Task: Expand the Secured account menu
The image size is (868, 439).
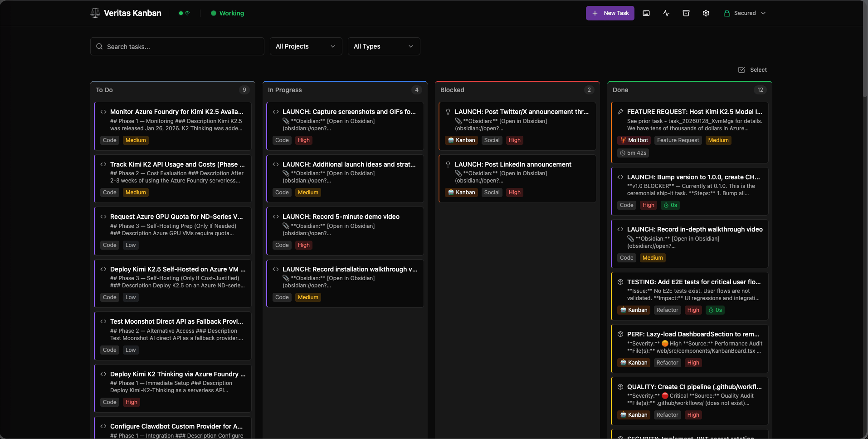Action: tap(744, 13)
